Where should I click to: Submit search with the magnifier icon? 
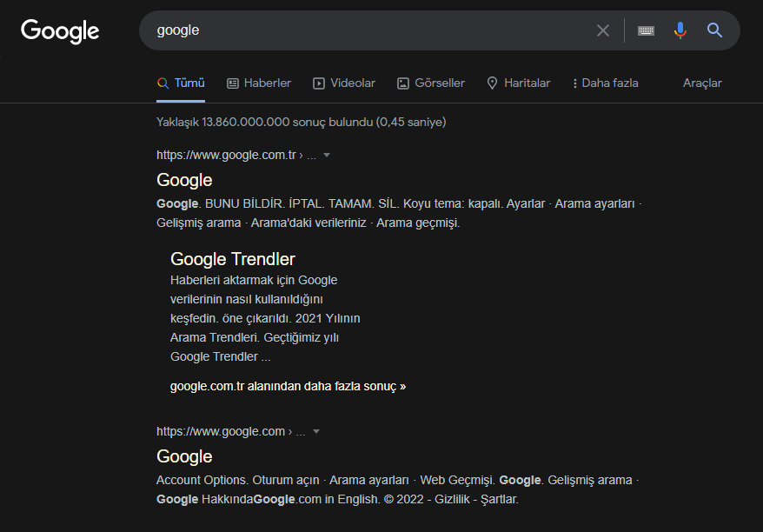pos(715,30)
